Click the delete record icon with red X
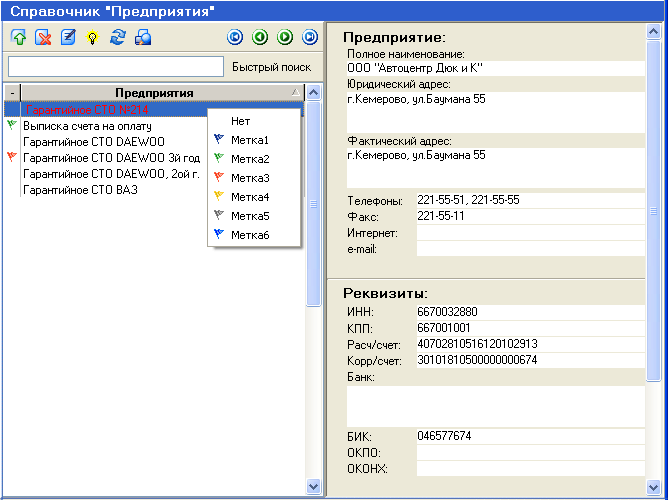 click(x=43, y=38)
